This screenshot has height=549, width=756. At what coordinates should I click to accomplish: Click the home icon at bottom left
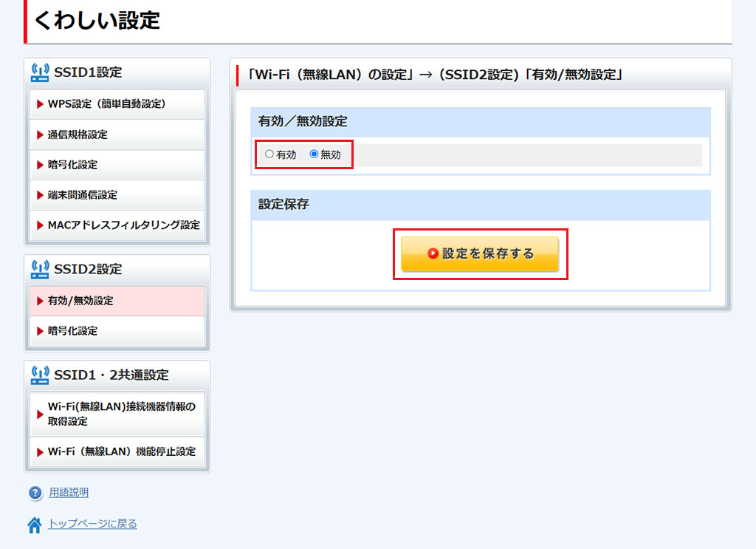[35, 525]
